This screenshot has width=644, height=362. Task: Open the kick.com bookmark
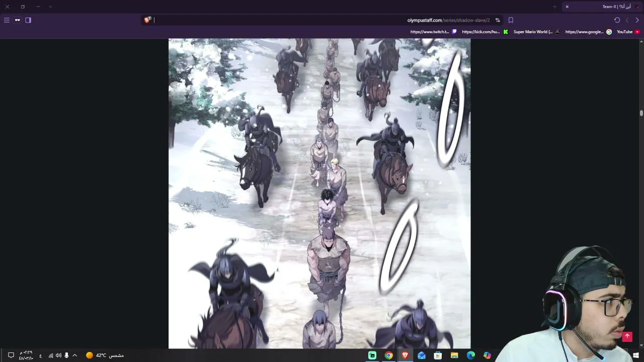[x=485, y=32]
